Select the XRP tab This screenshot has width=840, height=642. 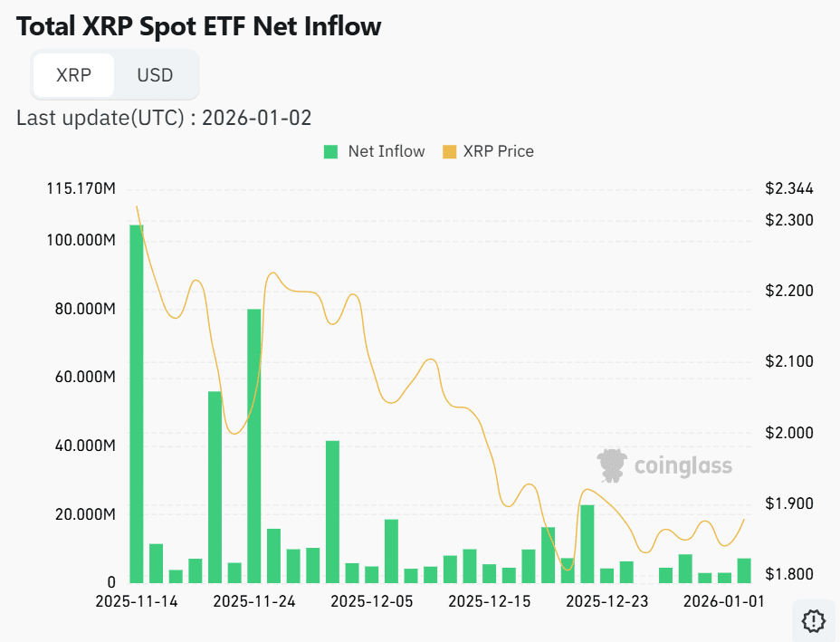pos(73,75)
